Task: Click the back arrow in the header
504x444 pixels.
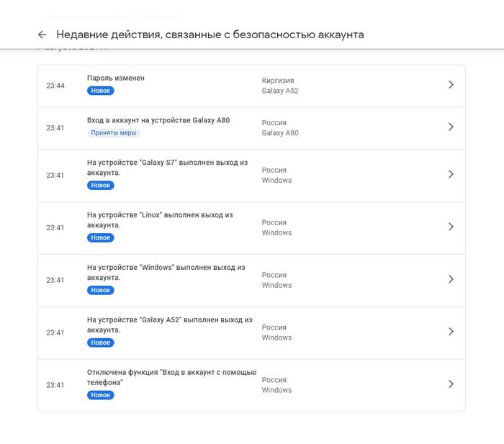Action: (42, 35)
